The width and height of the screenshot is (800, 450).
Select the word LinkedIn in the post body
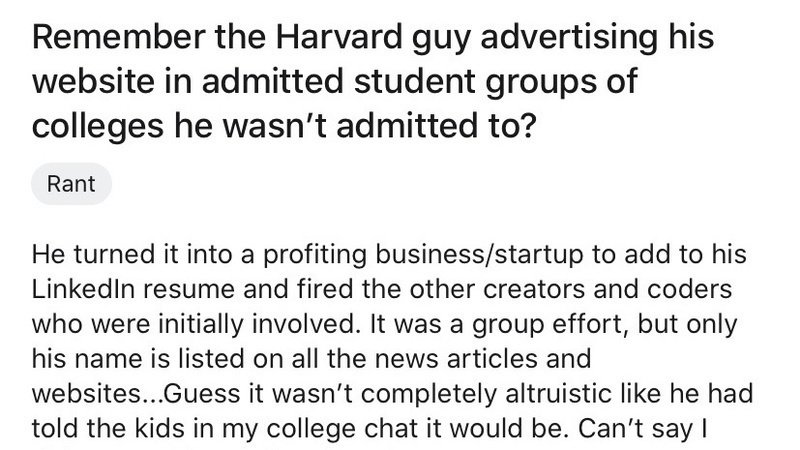click(83, 289)
